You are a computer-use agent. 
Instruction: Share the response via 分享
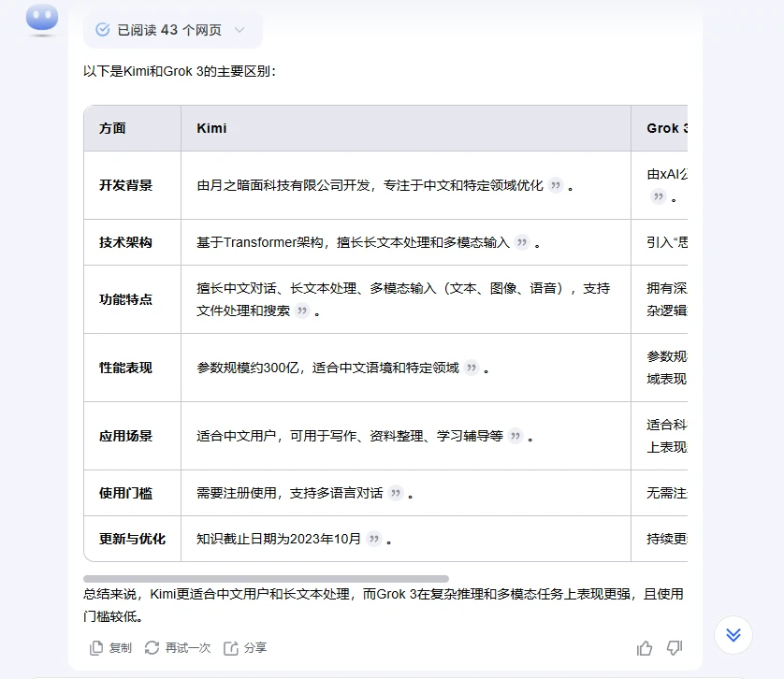(x=245, y=647)
